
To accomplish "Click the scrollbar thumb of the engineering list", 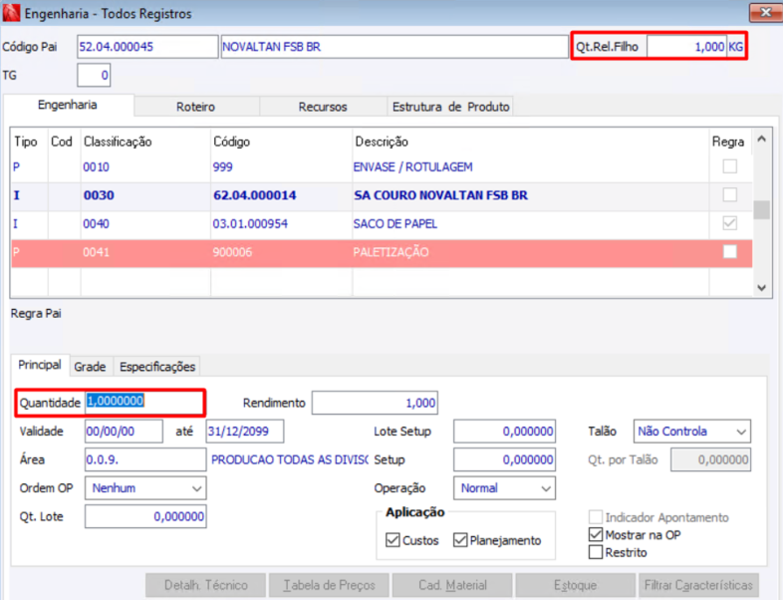I will click(762, 210).
